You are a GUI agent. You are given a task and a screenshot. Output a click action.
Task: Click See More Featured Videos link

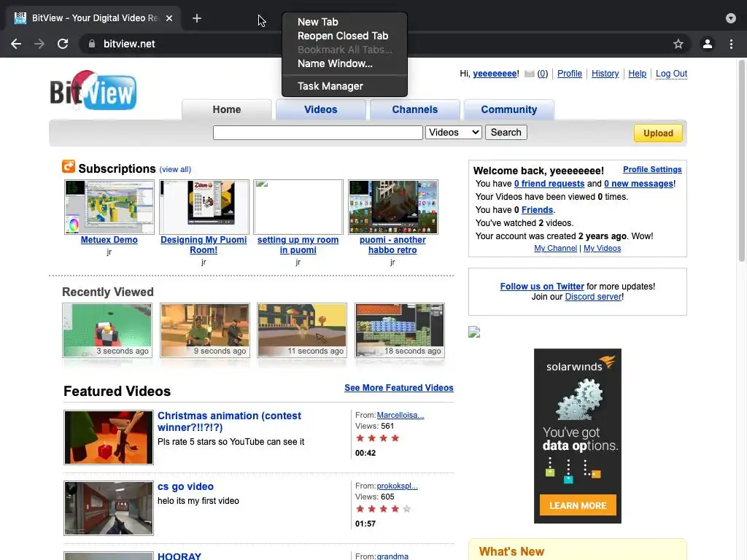click(399, 388)
